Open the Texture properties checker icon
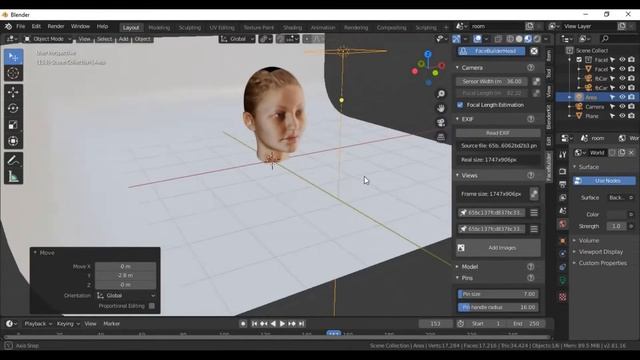The width and height of the screenshot is (640, 360). [x=563, y=297]
